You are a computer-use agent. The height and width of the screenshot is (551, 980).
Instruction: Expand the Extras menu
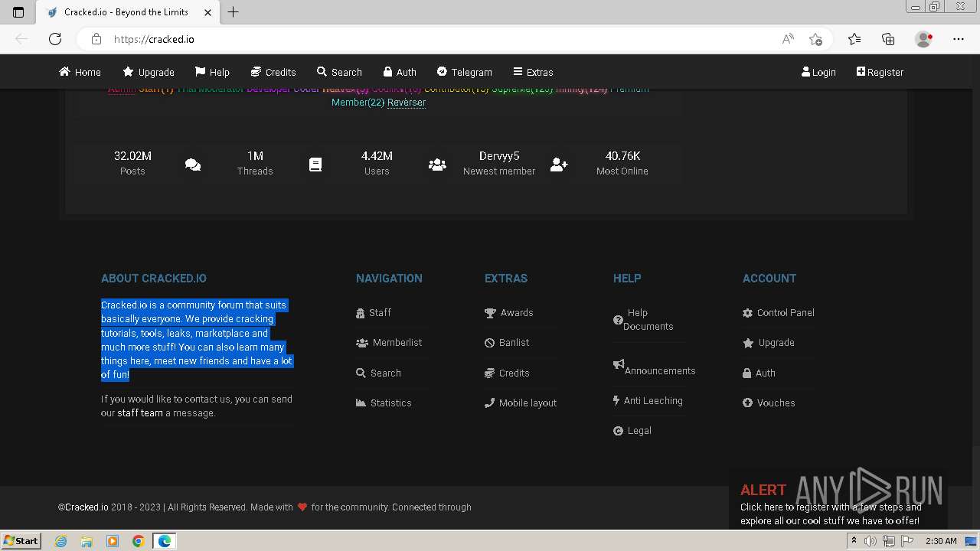tap(533, 72)
